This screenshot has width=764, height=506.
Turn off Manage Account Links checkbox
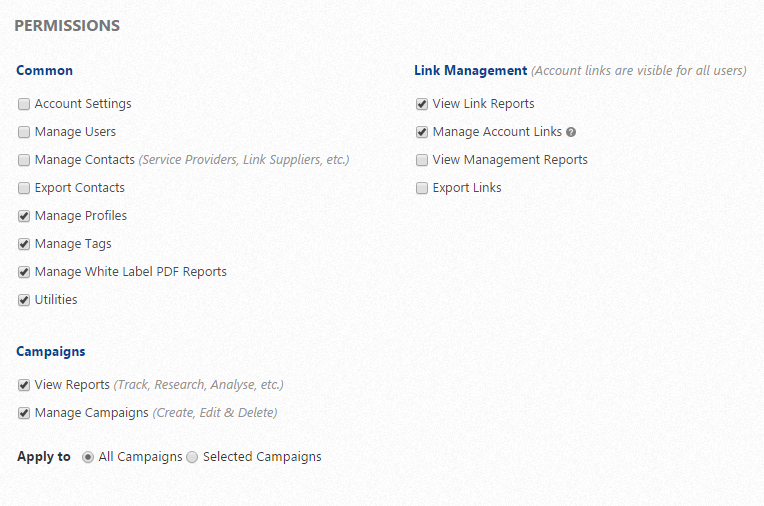point(422,132)
